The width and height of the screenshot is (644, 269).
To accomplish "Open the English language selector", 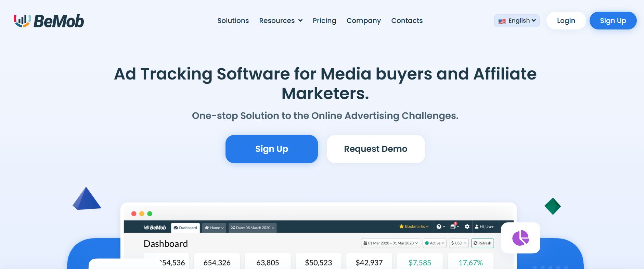I will click(517, 21).
